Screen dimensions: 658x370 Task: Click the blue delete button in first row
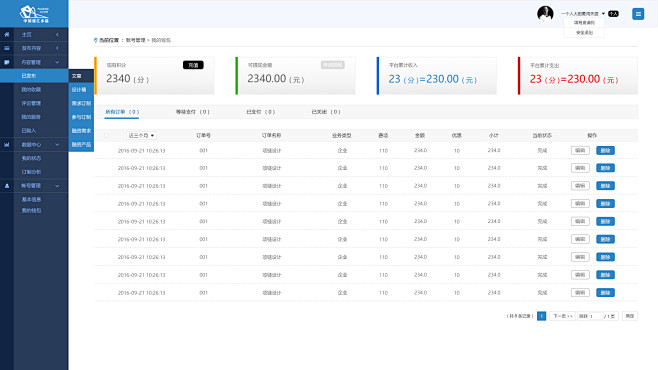click(x=605, y=150)
